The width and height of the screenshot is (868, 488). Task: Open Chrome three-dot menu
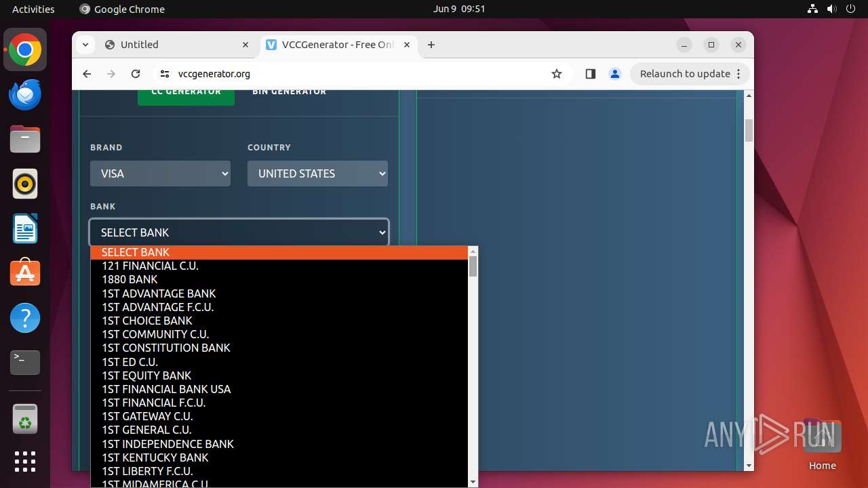739,74
